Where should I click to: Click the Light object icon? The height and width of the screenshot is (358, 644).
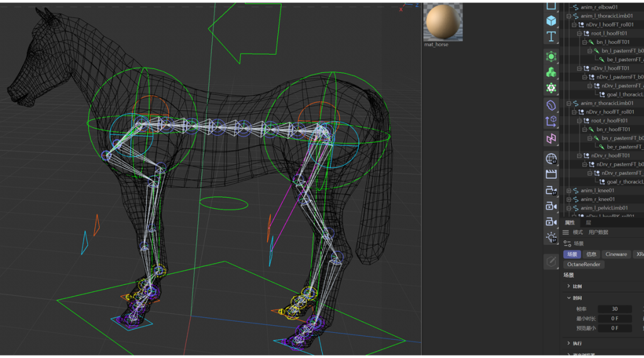pos(551,237)
